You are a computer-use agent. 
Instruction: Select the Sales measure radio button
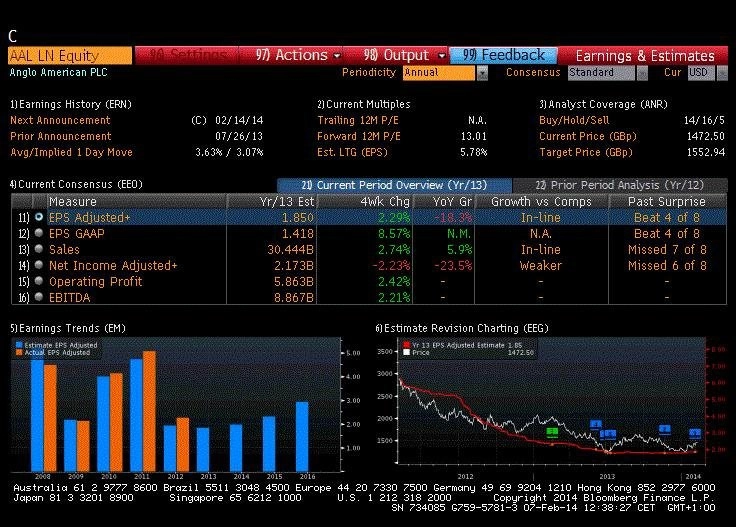coord(39,249)
